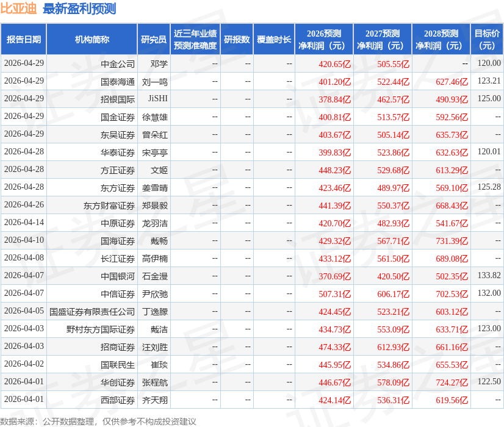
Task: Select the 目标价(元) column header
Action: point(487,39)
